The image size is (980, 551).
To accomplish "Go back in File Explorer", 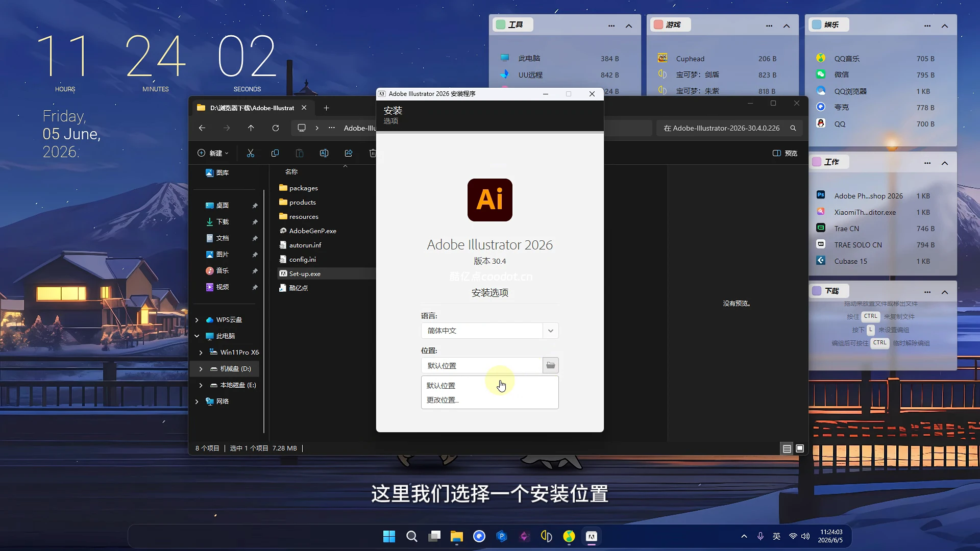I will pyautogui.click(x=202, y=128).
